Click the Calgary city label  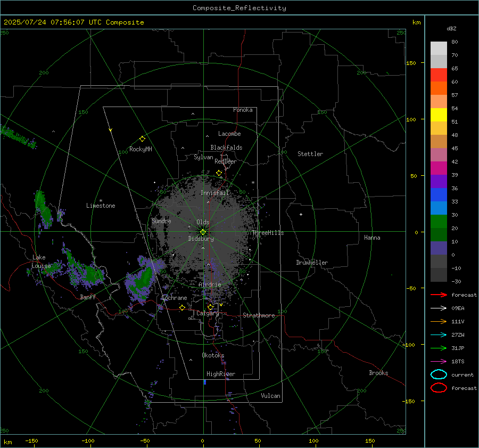coord(208,313)
